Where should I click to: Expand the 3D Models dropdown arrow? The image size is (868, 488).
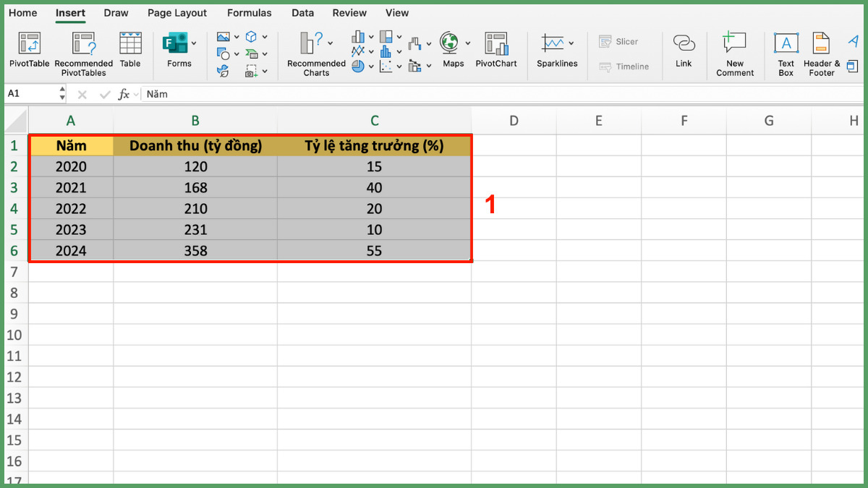pyautogui.click(x=265, y=37)
